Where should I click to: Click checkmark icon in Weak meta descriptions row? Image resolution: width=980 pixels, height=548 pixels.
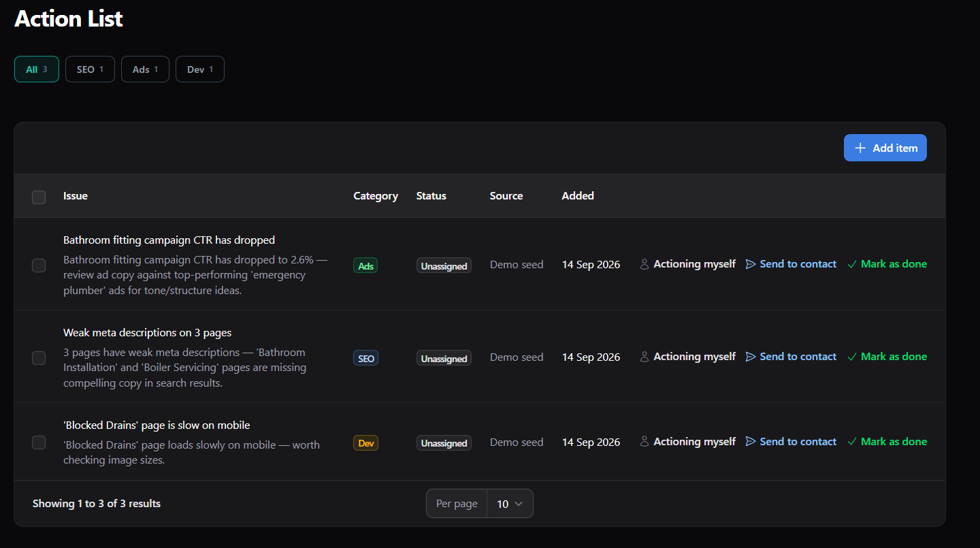point(851,357)
